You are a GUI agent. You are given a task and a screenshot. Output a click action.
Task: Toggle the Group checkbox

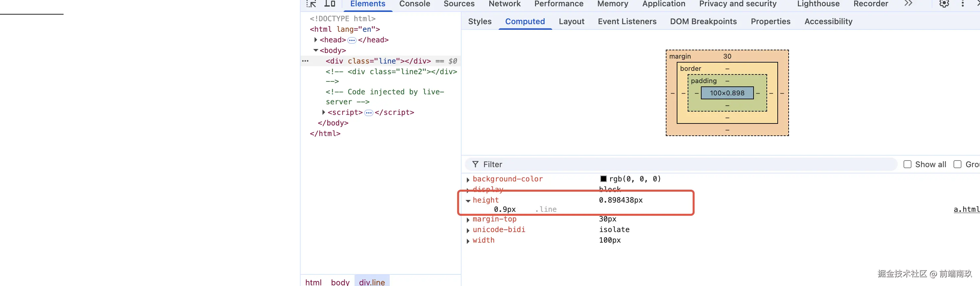957,164
